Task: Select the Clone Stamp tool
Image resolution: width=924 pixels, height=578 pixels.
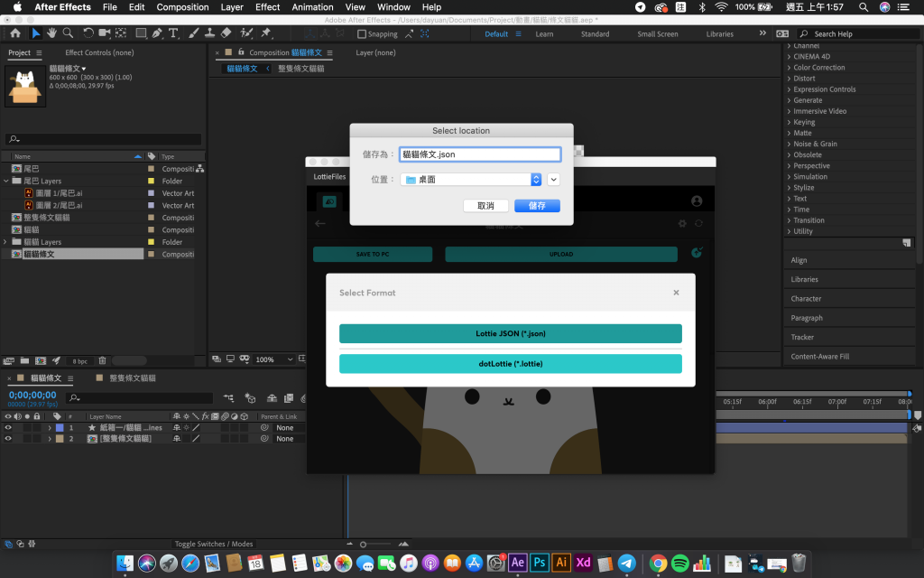Action: pyautogui.click(x=209, y=33)
